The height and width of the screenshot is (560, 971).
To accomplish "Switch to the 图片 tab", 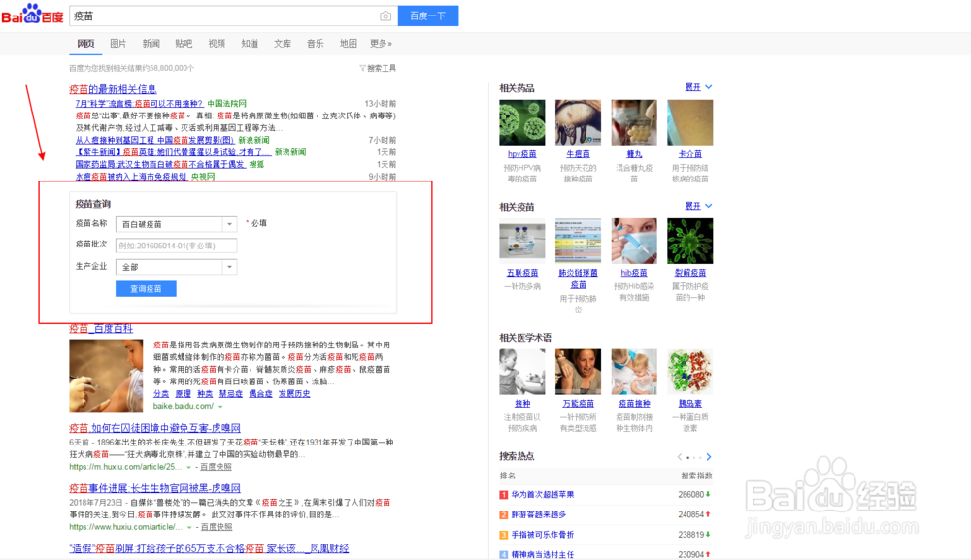I will coord(117,44).
